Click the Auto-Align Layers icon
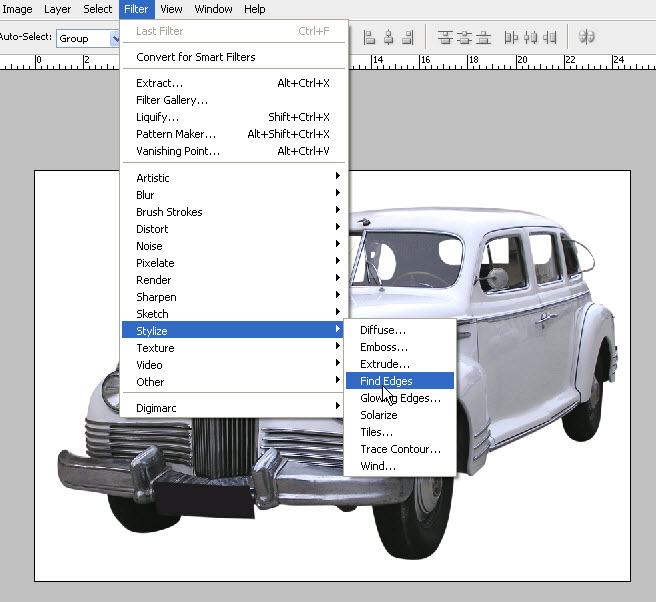 tap(587, 38)
